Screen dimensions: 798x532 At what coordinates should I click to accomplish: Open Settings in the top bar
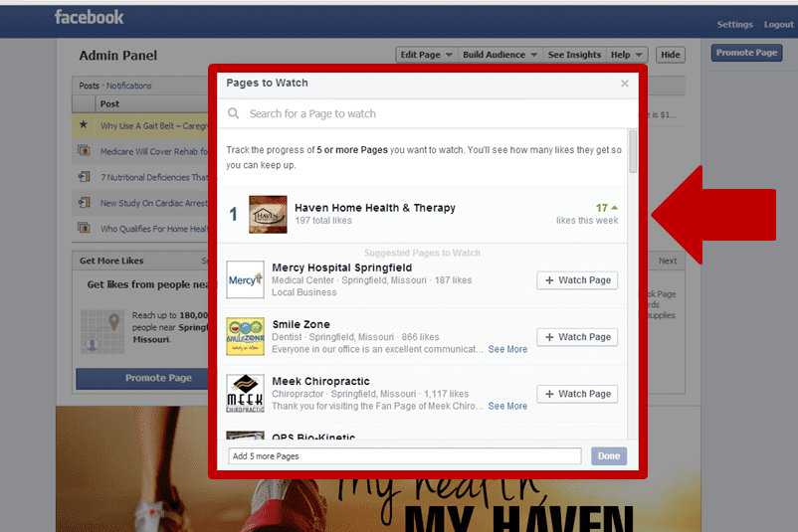[x=734, y=25]
